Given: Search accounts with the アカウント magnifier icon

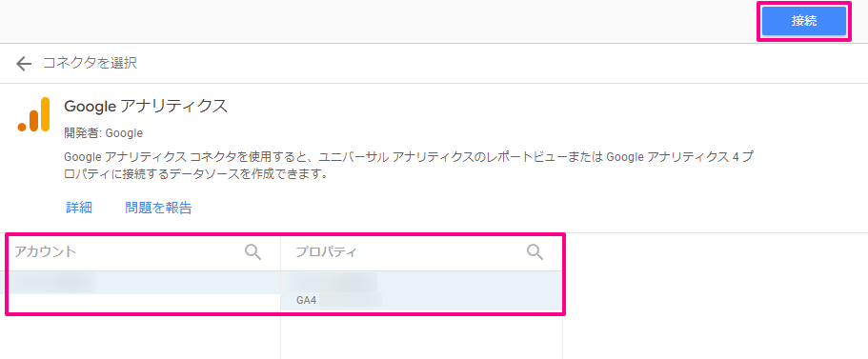Looking at the screenshot, I should [253, 252].
